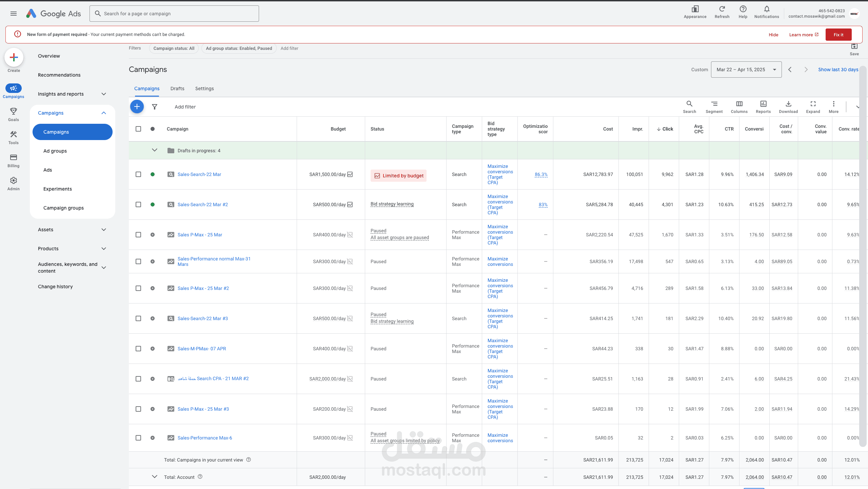This screenshot has width=868, height=489.
Task: Open the Sales-Search-22 Mar #2 campaign link
Action: [203, 204]
